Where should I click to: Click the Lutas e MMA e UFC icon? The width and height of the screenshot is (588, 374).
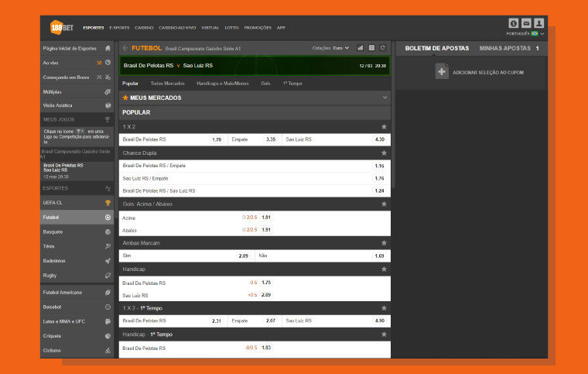pos(108,321)
